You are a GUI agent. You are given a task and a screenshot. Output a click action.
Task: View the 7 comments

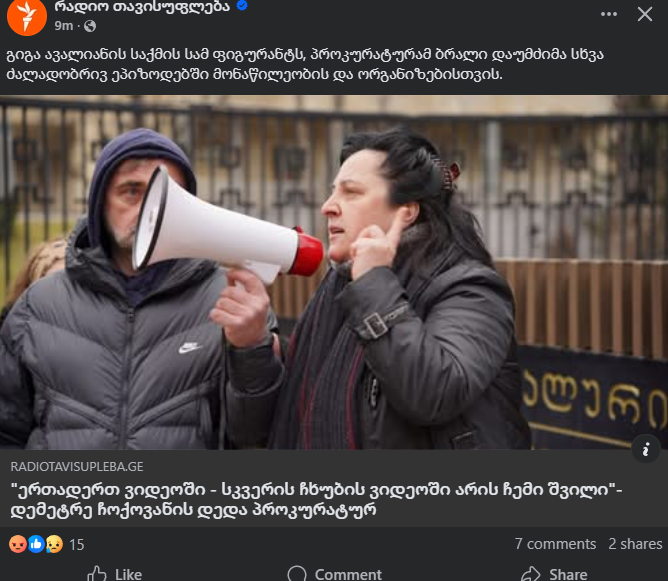555,544
